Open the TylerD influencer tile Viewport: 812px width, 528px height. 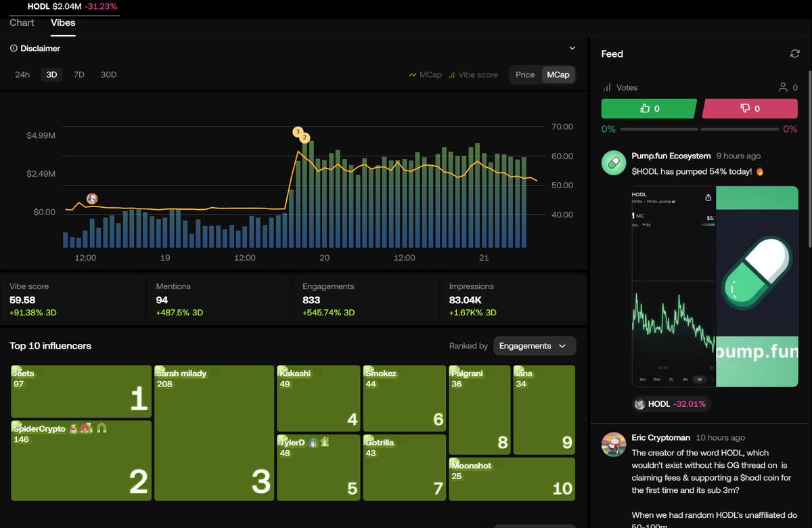pyautogui.click(x=318, y=468)
